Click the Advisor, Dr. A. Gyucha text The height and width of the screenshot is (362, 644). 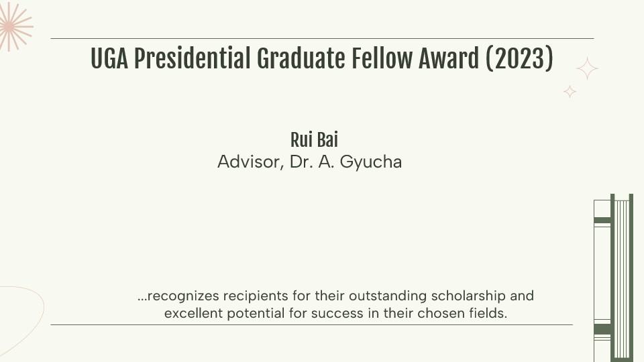tap(310, 162)
